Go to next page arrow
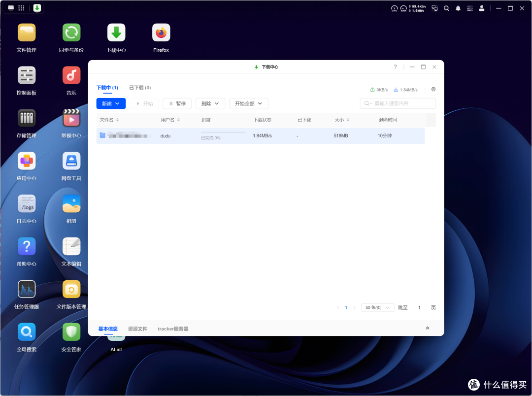Image resolution: width=532 pixels, height=396 pixels. [x=354, y=307]
